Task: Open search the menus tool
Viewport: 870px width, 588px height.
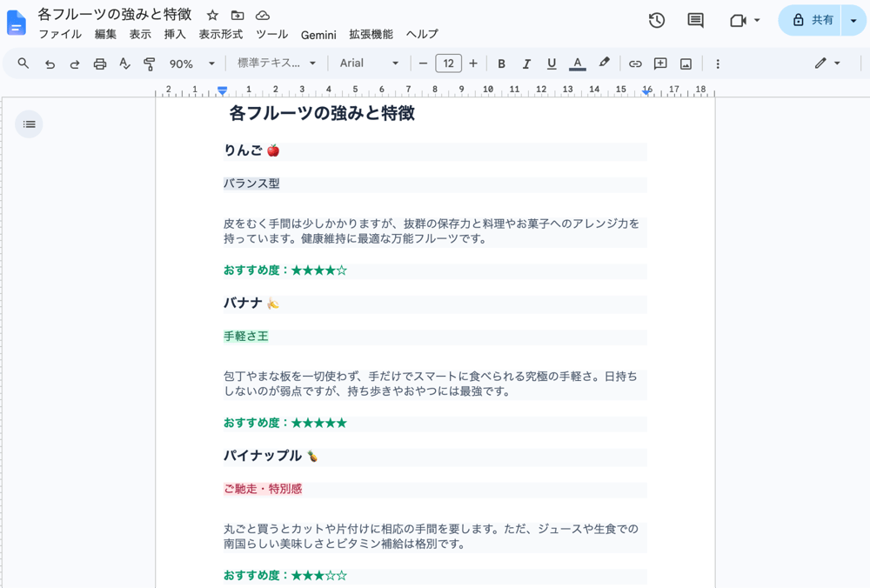Action: click(x=23, y=63)
